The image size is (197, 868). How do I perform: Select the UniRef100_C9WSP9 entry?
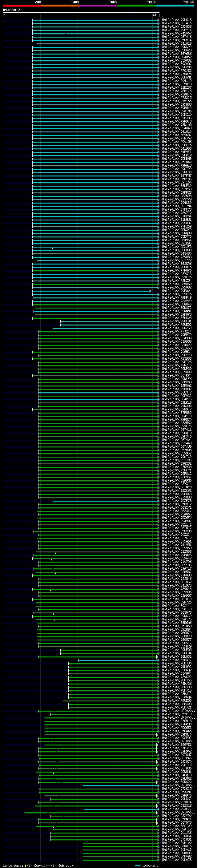pyautogui.click(x=177, y=47)
